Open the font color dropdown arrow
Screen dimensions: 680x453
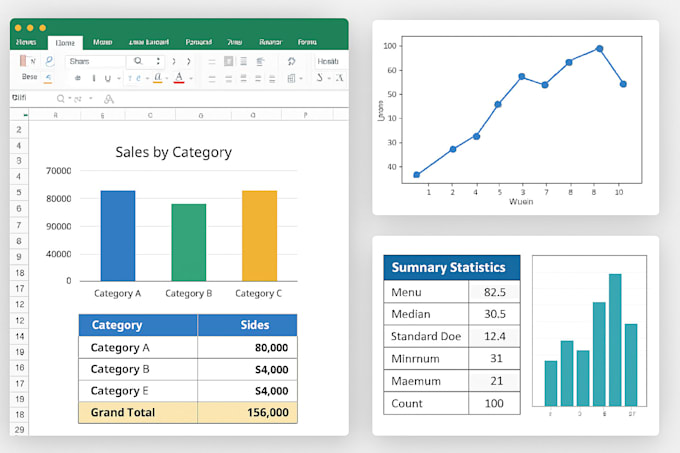(189, 78)
